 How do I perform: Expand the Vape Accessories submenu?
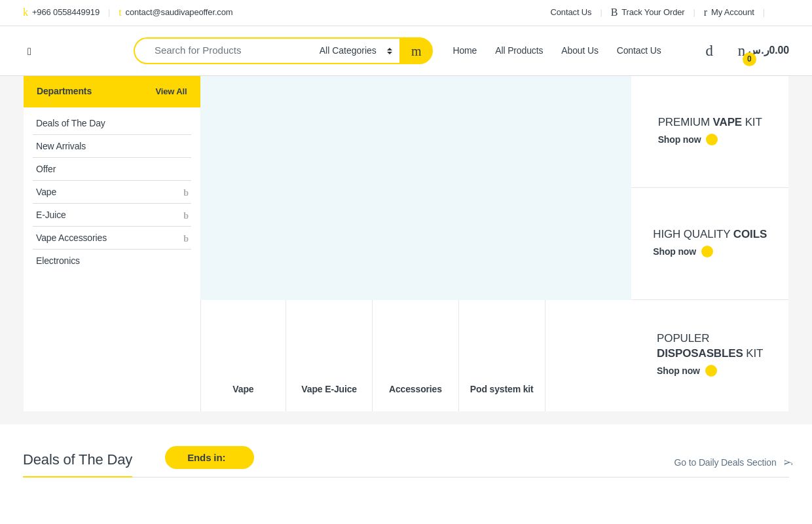[x=186, y=238]
